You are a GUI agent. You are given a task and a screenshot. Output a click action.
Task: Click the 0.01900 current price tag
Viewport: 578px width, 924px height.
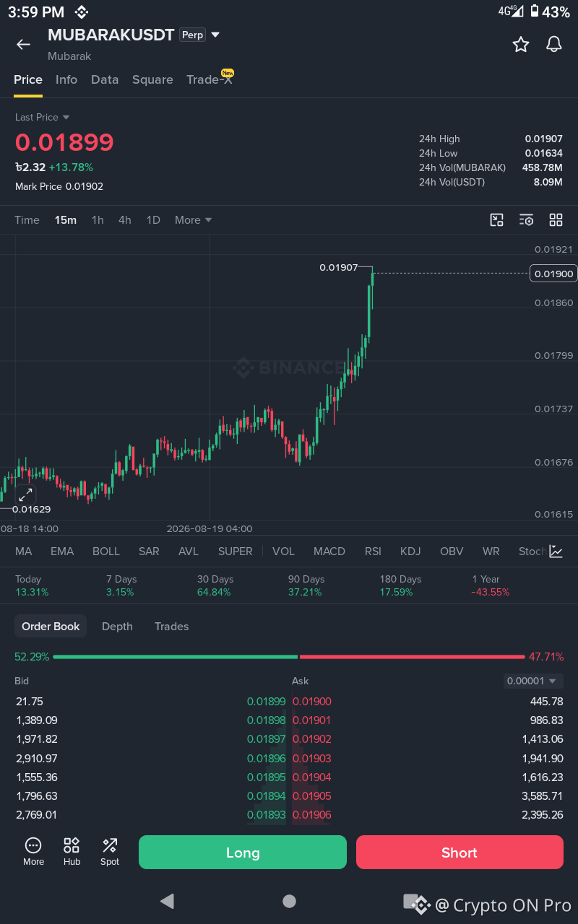[x=553, y=274]
